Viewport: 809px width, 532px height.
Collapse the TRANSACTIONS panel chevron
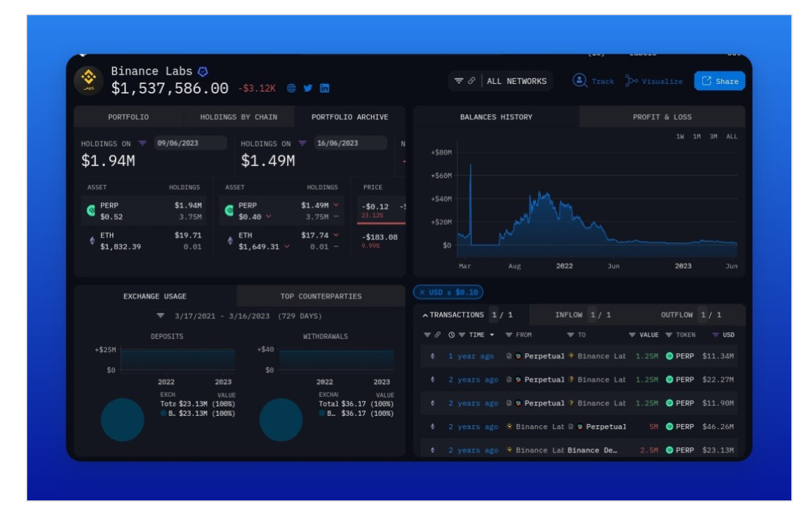pos(425,315)
